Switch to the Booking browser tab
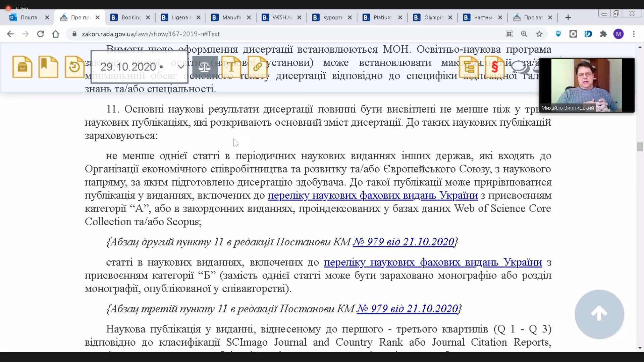This screenshot has width=644, height=362. coord(131,17)
